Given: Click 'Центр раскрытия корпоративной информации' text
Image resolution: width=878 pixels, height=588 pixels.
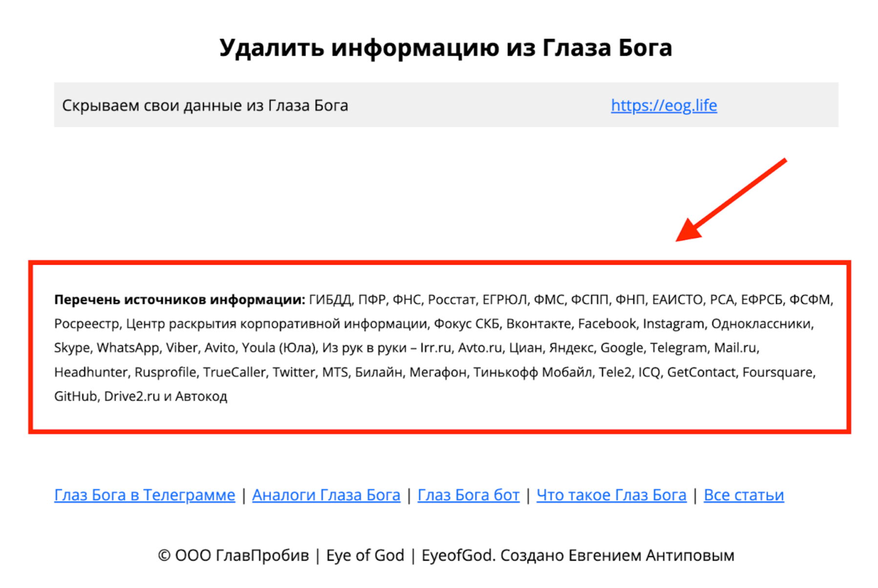Looking at the screenshot, I should [x=276, y=324].
